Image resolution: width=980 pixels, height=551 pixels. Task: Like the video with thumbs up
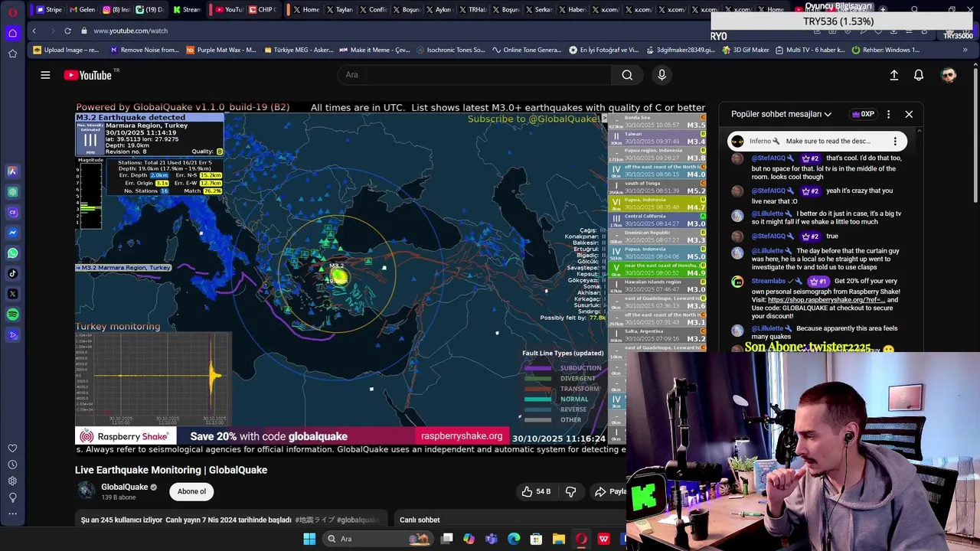tap(535, 491)
